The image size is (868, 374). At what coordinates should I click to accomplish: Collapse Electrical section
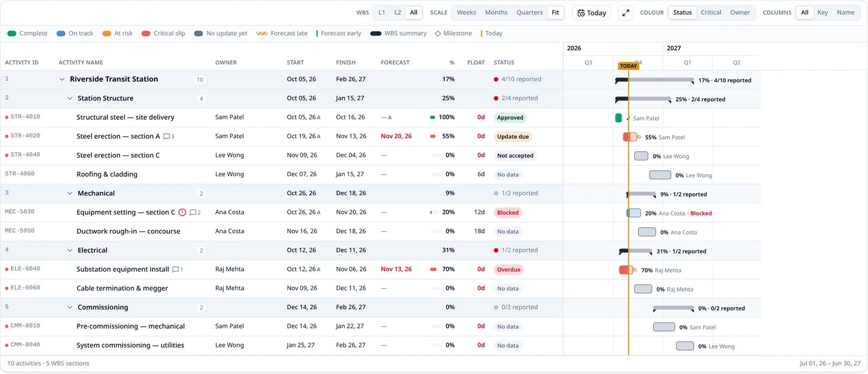[69, 250]
